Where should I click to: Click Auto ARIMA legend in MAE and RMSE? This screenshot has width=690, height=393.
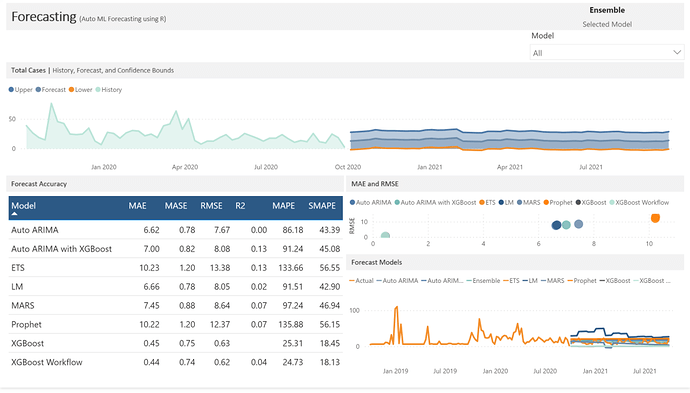click(371, 202)
